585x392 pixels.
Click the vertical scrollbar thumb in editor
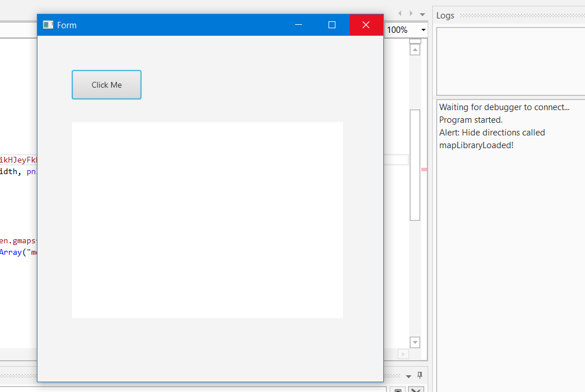point(415,165)
